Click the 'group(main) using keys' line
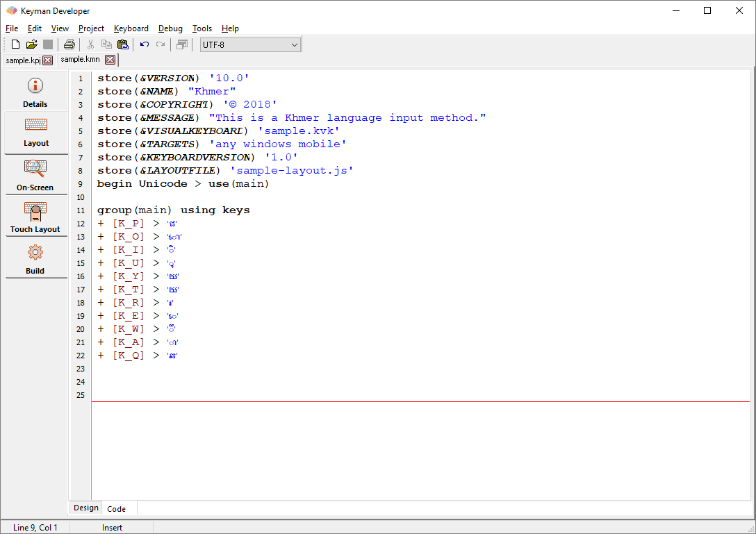 coord(174,210)
